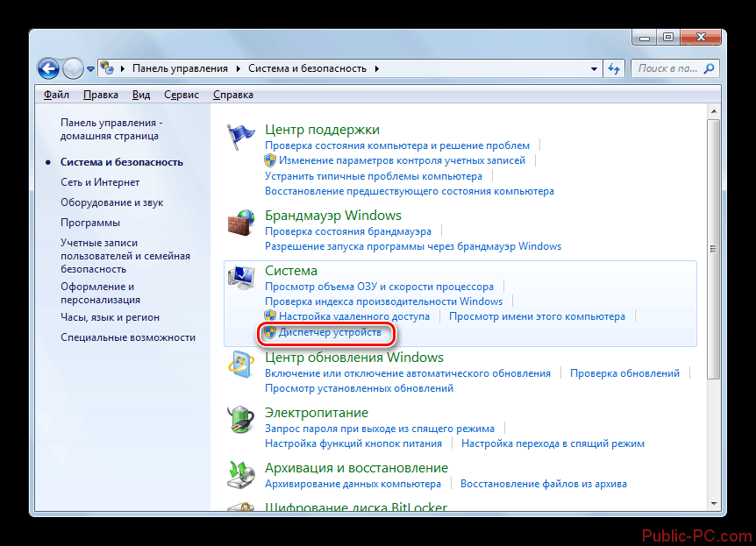The width and height of the screenshot is (756, 546).
Task: Open Специальные возможности sidebar link
Action: (x=128, y=337)
